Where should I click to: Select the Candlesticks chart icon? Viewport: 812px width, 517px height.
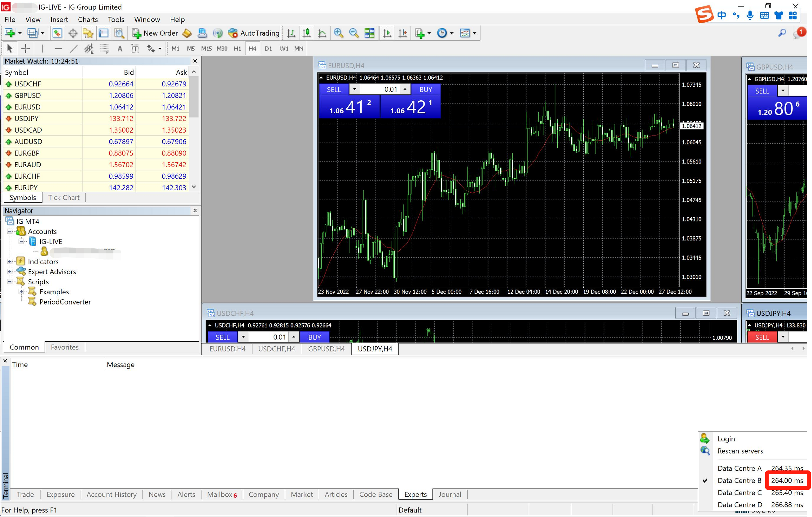[306, 33]
